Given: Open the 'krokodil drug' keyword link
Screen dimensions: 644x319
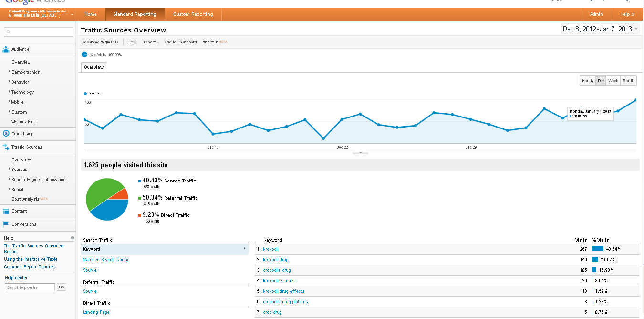Looking at the screenshot, I should (x=275, y=260).
